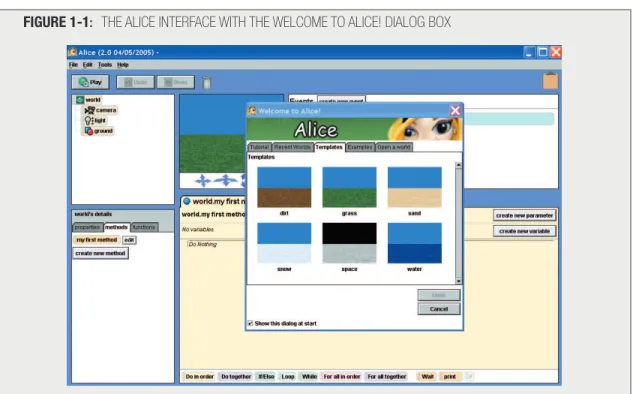The height and width of the screenshot is (394, 633).
Task: Uncheck Show this dialog at start
Action: click(x=250, y=323)
